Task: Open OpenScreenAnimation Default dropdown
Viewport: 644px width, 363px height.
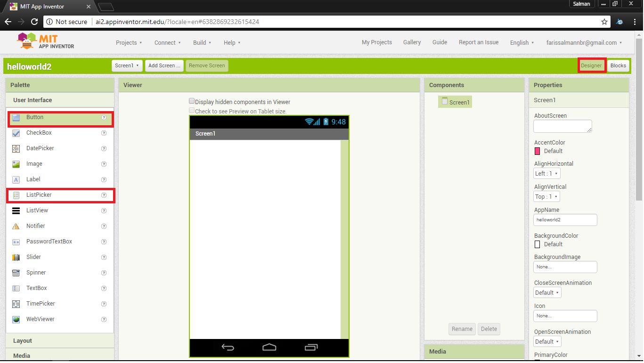Action: 547,342
